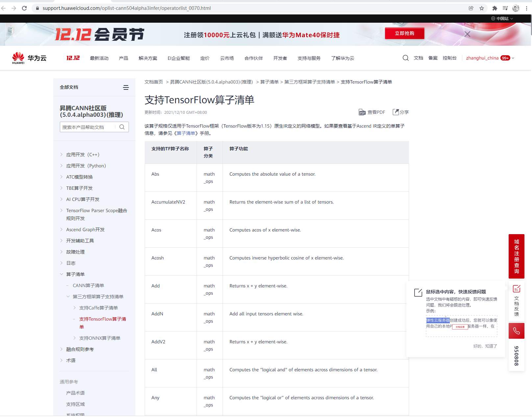
Task: Click the browser profile avatar
Action: [516, 8]
